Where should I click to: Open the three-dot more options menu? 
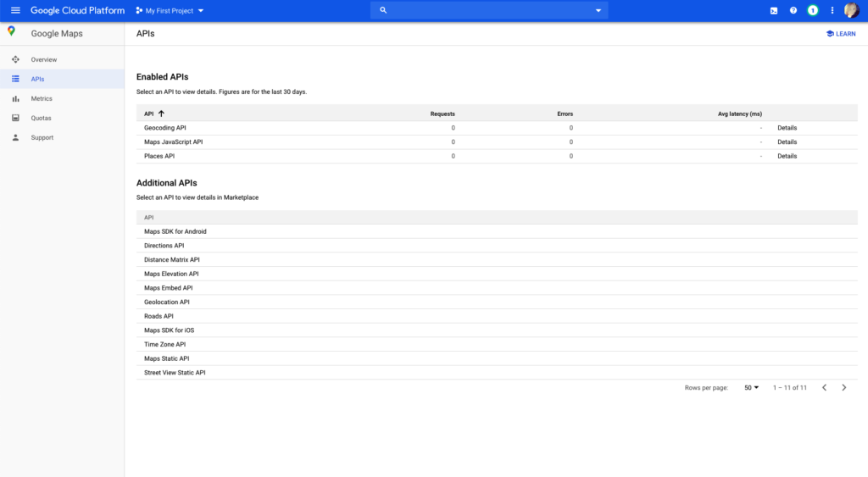click(x=832, y=10)
